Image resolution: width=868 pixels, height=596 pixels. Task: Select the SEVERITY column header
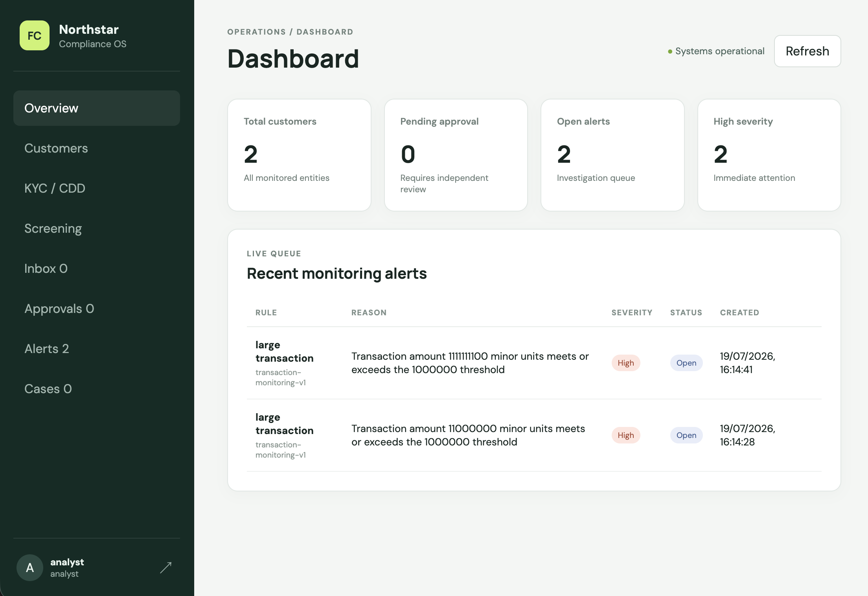tap(632, 313)
